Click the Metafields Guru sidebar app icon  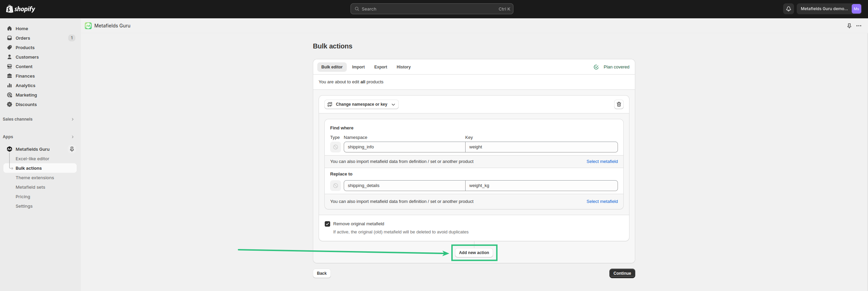pos(10,149)
